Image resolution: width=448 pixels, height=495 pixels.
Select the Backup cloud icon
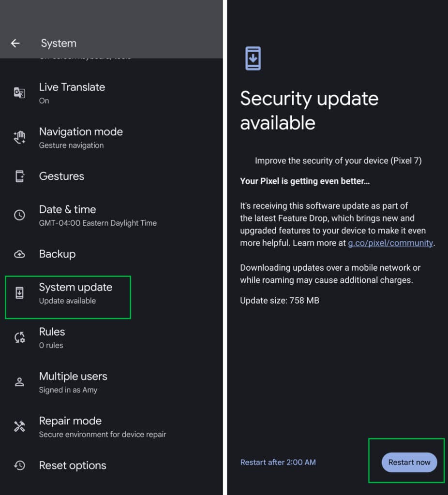[x=19, y=254]
